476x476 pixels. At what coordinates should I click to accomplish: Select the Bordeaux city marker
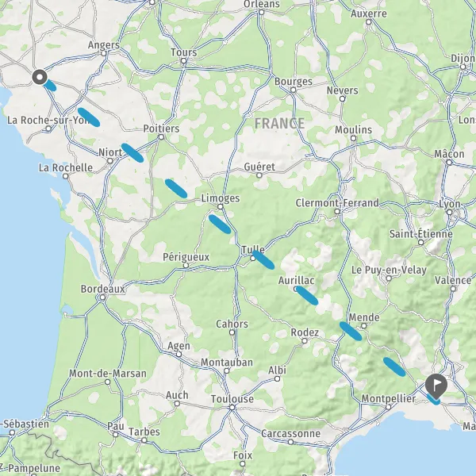click(x=102, y=297)
